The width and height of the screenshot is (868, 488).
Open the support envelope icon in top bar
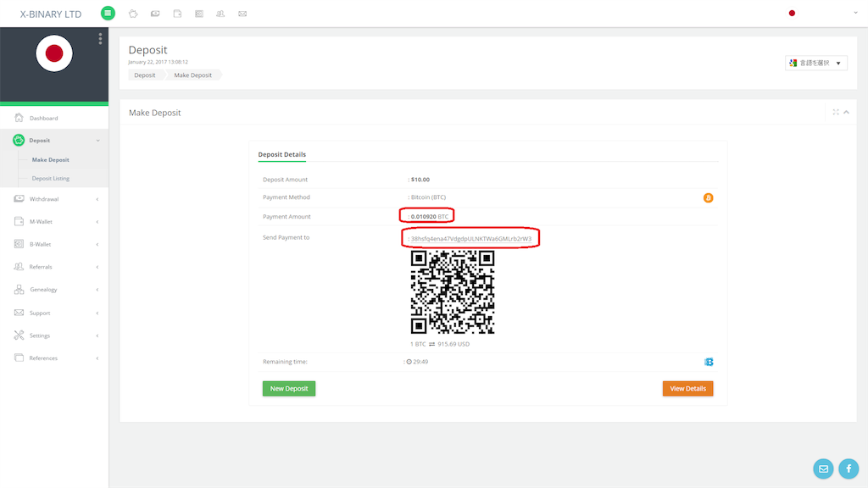coord(242,14)
